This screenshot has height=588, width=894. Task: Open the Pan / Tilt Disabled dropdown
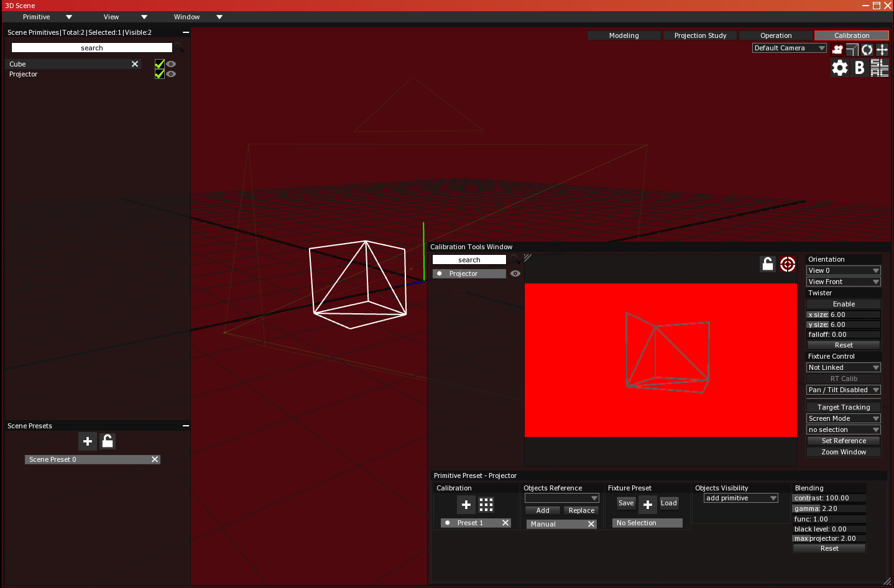pyautogui.click(x=843, y=390)
